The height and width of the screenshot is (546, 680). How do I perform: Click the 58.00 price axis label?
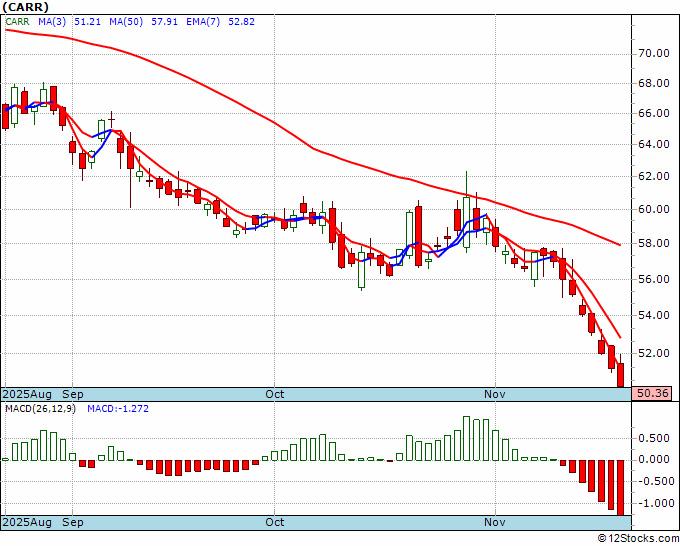click(x=654, y=243)
